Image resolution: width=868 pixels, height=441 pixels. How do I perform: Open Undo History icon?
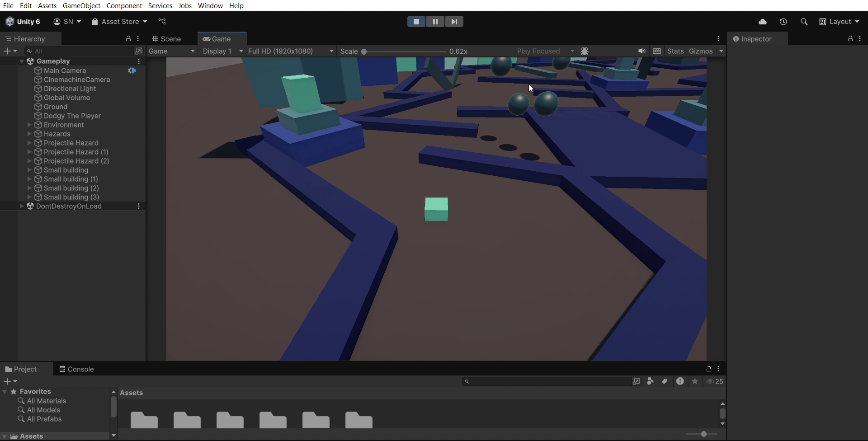click(783, 22)
